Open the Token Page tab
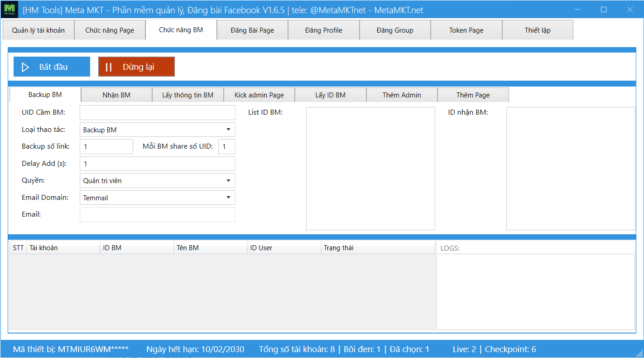 [466, 30]
